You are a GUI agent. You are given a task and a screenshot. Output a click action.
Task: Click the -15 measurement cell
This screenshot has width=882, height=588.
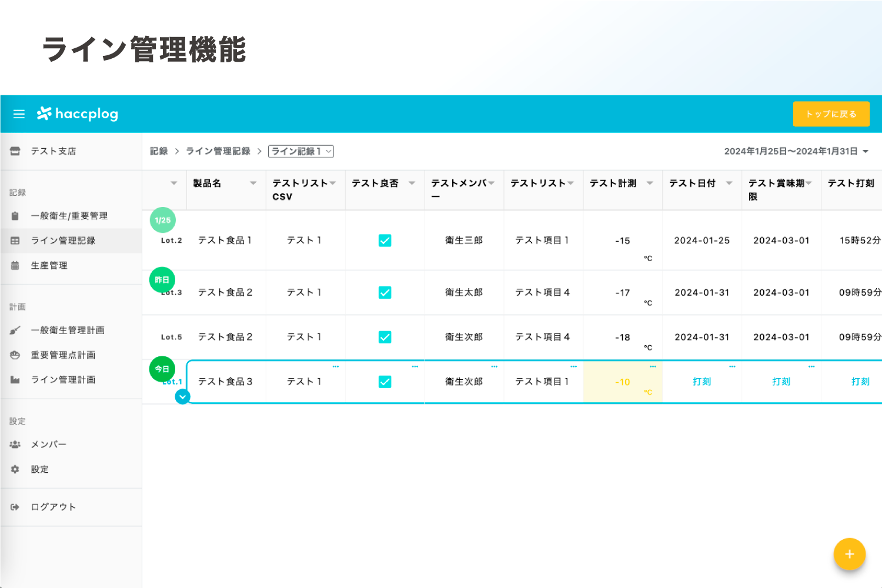[x=623, y=240]
